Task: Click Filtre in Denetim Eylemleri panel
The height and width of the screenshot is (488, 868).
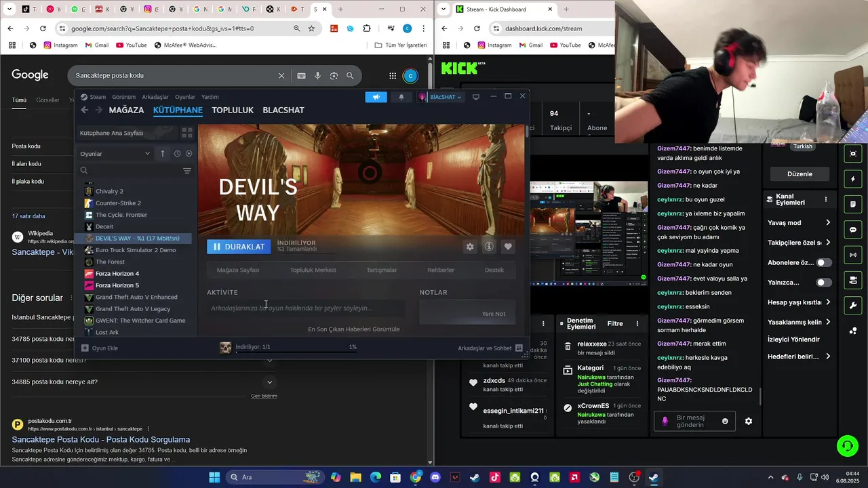Action: [x=615, y=324]
